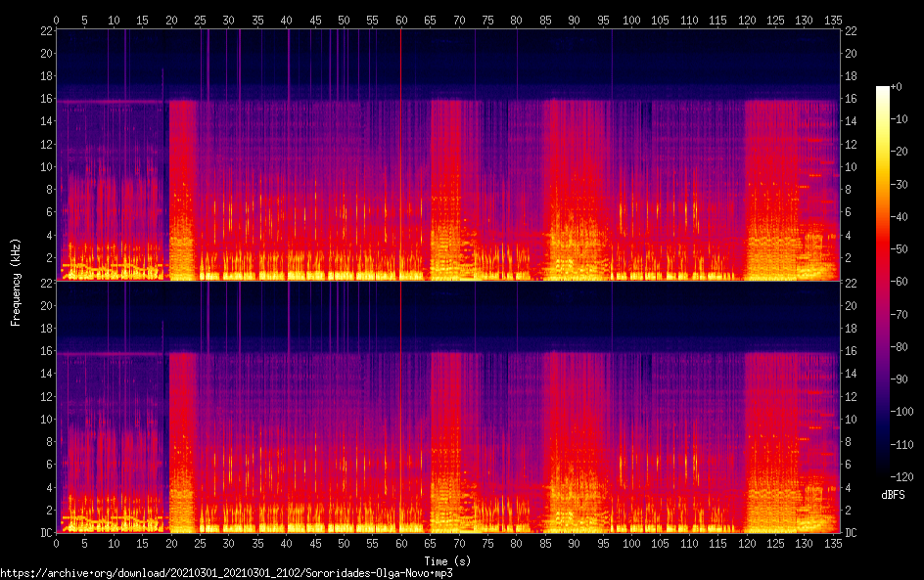
Task: Click the '-60' value on the dBFS scale
Action: 899,282
